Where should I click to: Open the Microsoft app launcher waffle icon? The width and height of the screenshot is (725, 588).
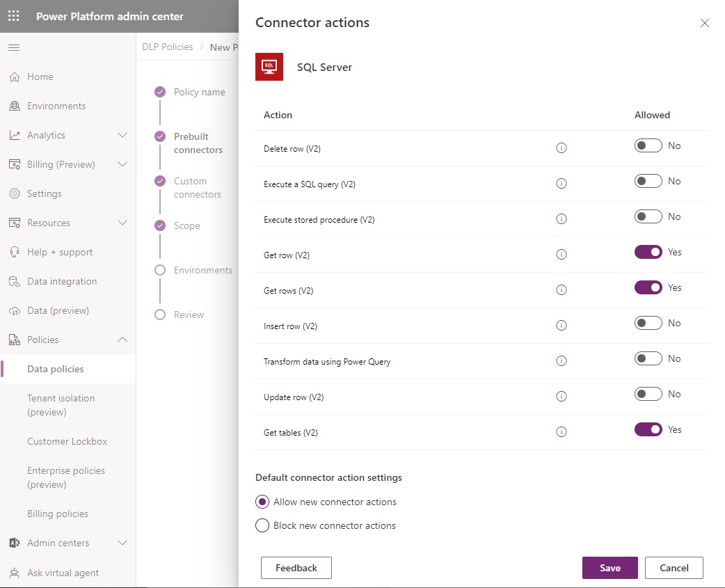(13, 15)
